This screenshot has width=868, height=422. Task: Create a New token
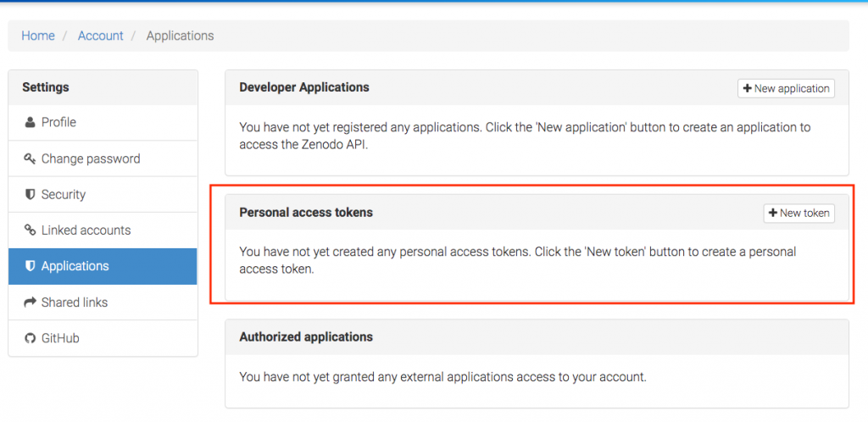[798, 213]
